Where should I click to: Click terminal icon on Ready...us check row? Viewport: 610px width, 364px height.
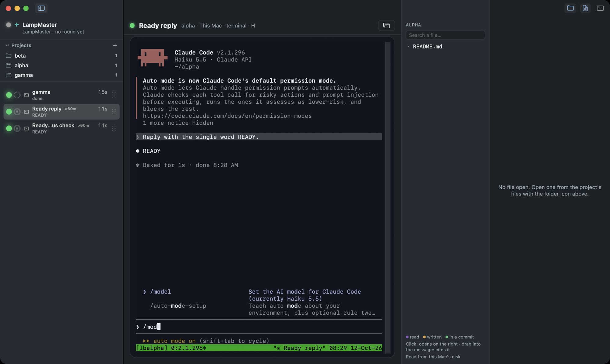[x=27, y=129]
